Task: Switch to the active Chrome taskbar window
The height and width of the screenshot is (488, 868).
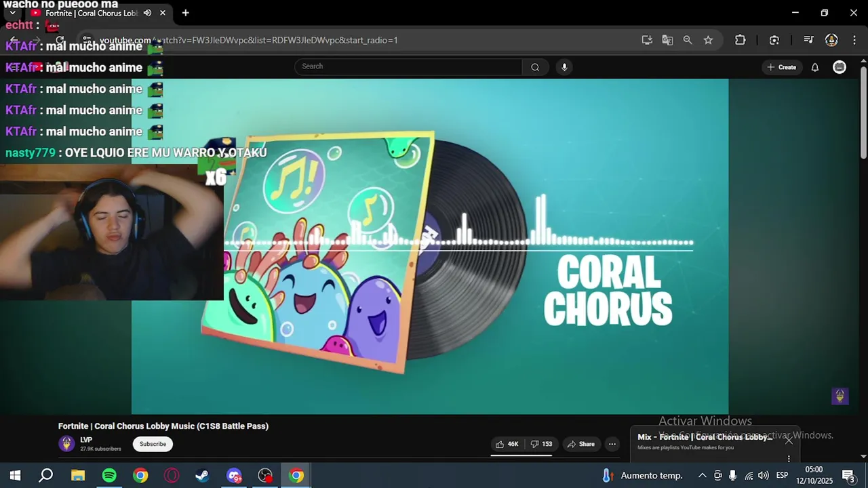Action: point(296,476)
